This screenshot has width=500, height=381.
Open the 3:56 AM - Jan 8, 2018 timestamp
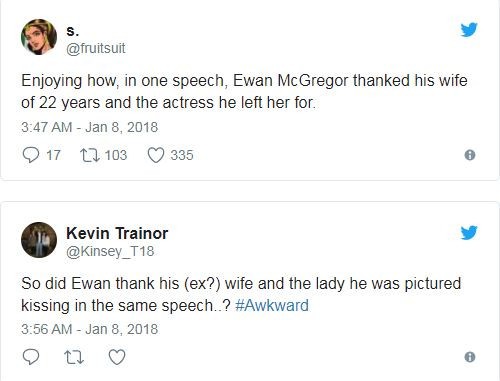point(89,329)
